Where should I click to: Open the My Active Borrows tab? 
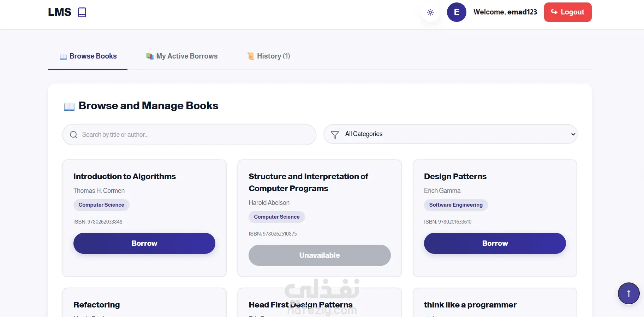(182, 56)
